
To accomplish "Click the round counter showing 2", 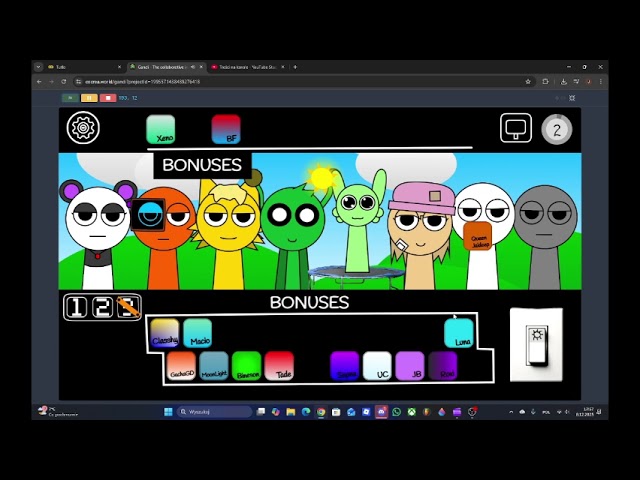I will click(557, 129).
